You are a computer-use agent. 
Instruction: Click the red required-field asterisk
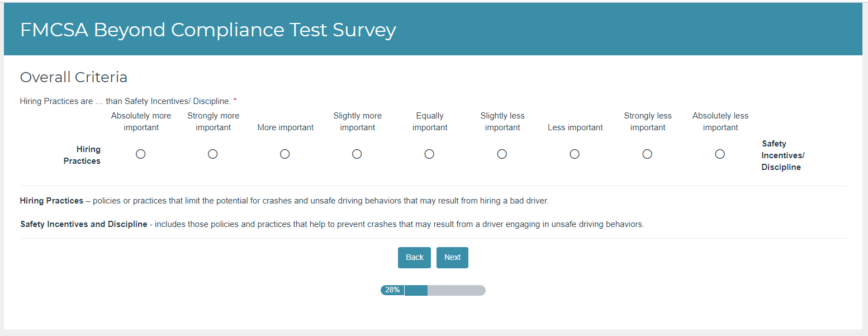click(235, 101)
